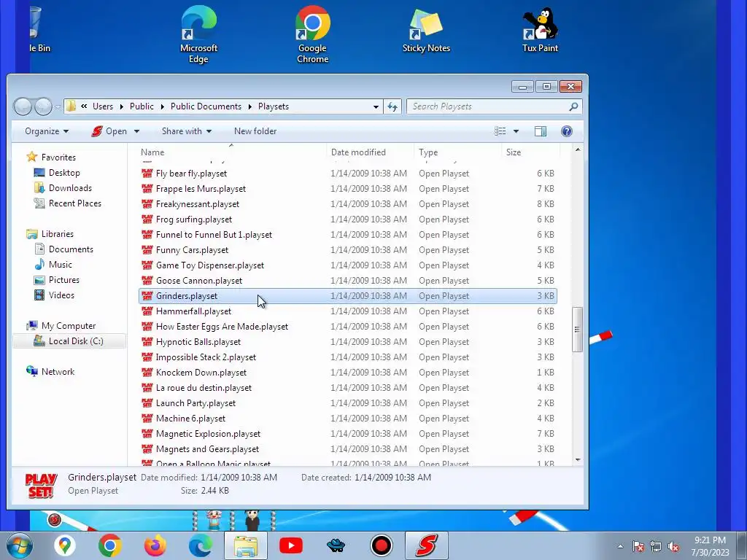The image size is (747, 560).
Task: Click the Explorer Forward navigation button
Action: [43, 106]
